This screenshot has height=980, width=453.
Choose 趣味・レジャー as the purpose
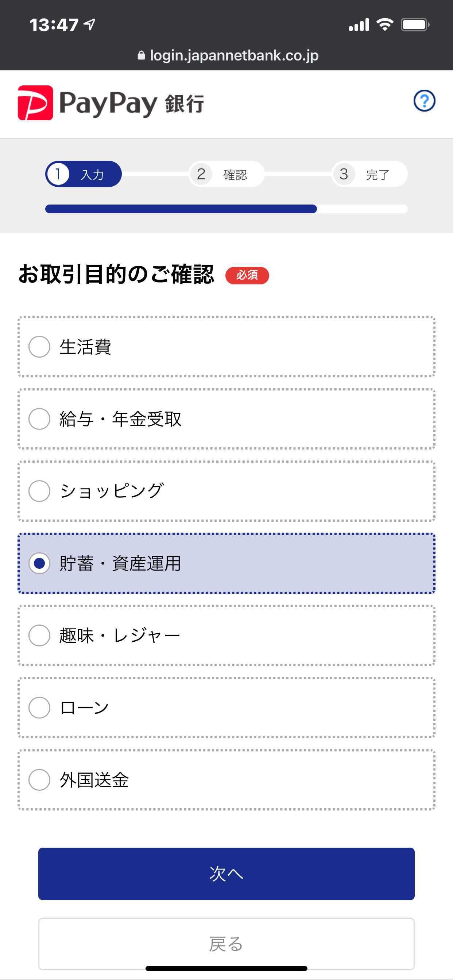(40, 635)
